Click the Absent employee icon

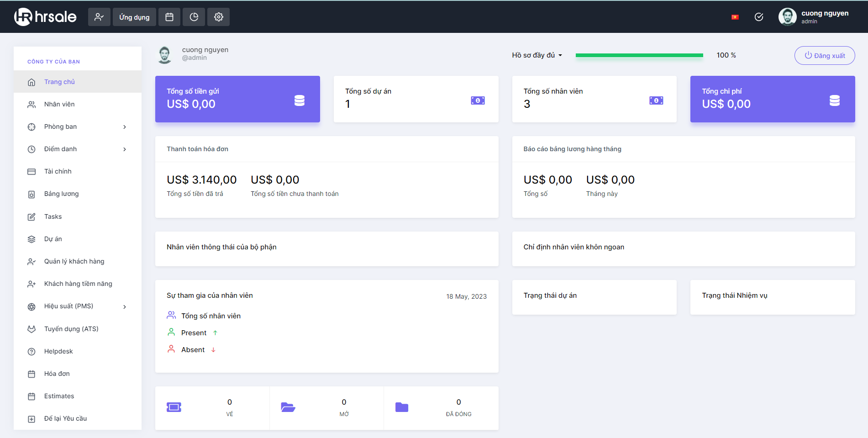(171, 349)
